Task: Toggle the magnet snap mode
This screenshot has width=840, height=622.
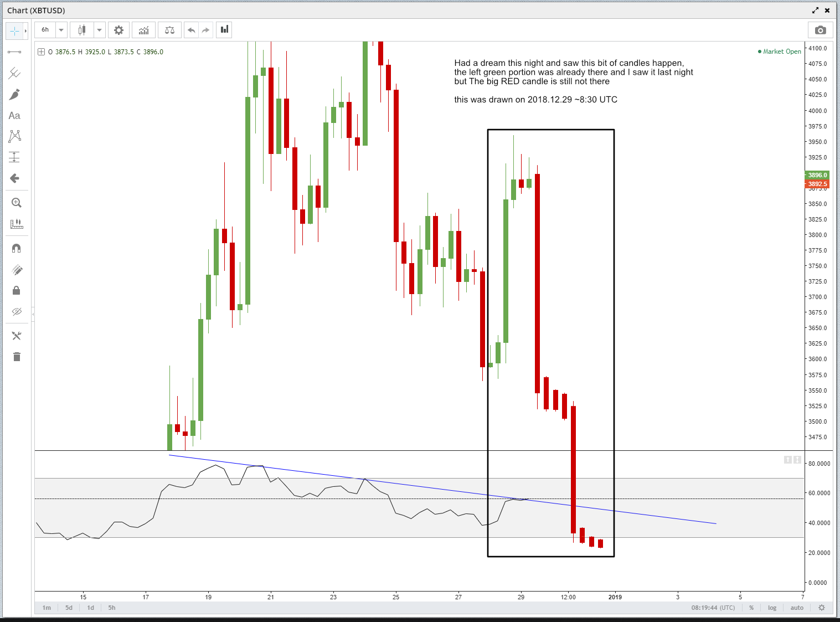Action: pyautogui.click(x=16, y=249)
